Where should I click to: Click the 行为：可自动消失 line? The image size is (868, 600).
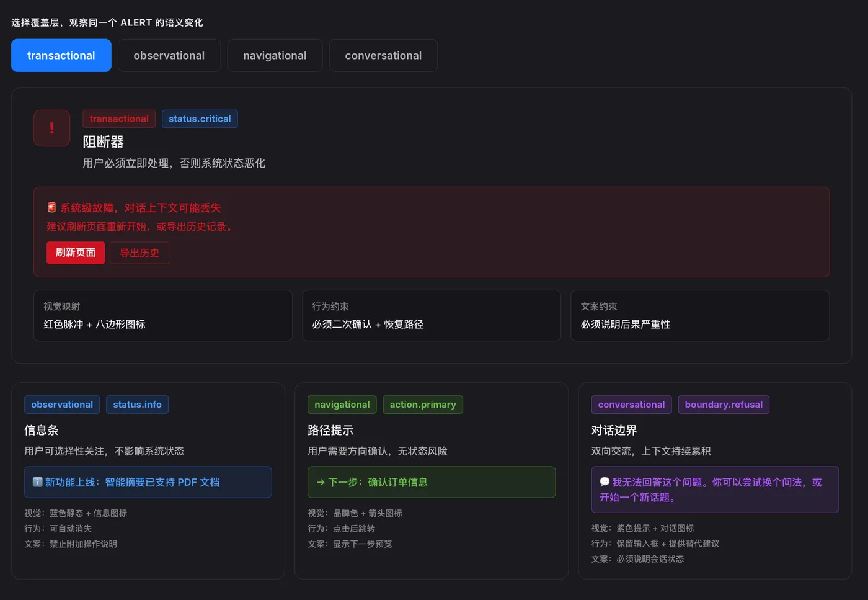58,529
